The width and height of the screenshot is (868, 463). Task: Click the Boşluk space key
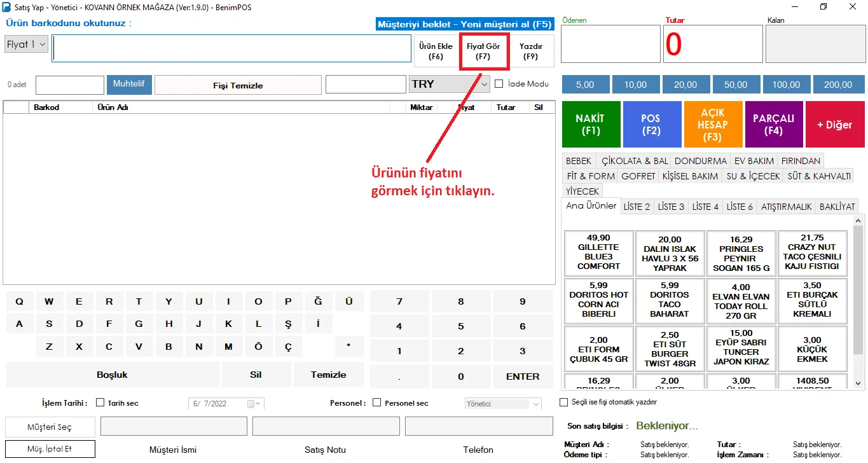112,375
